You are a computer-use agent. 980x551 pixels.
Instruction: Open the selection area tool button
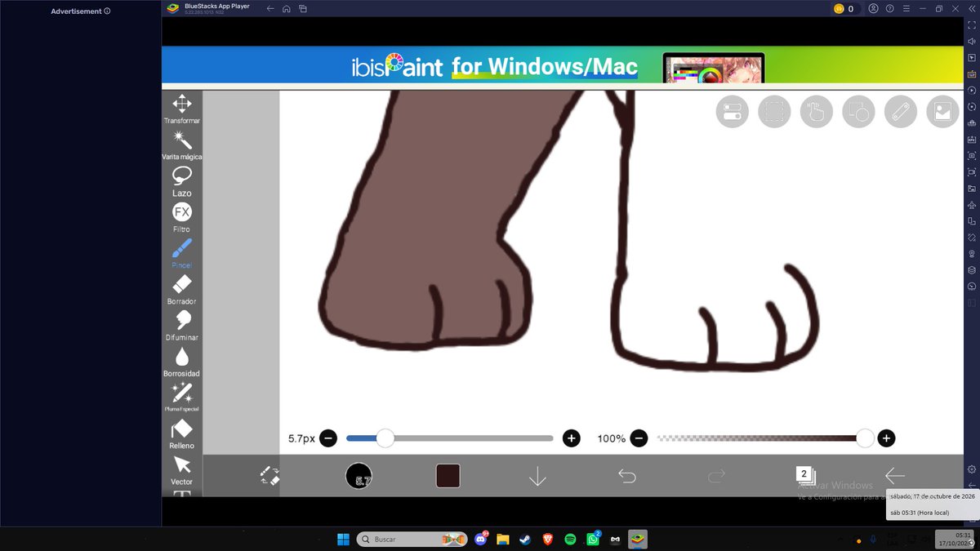point(774,112)
